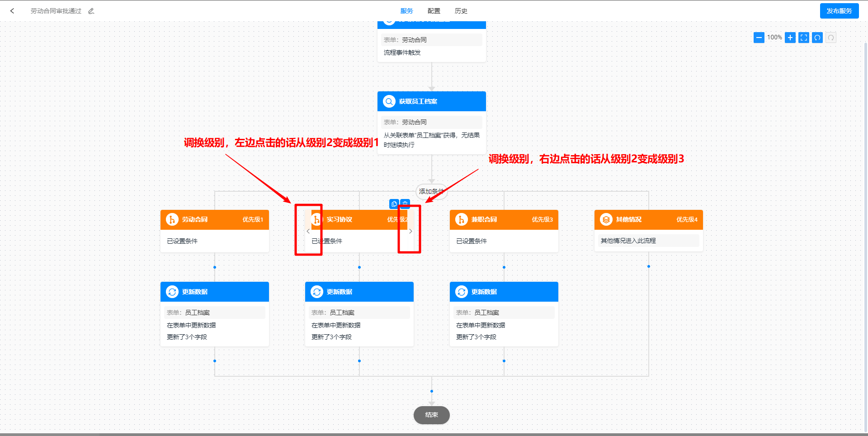The height and width of the screenshot is (436, 868).
Task: Click the zoom in plus icon
Action: (790, 38)
